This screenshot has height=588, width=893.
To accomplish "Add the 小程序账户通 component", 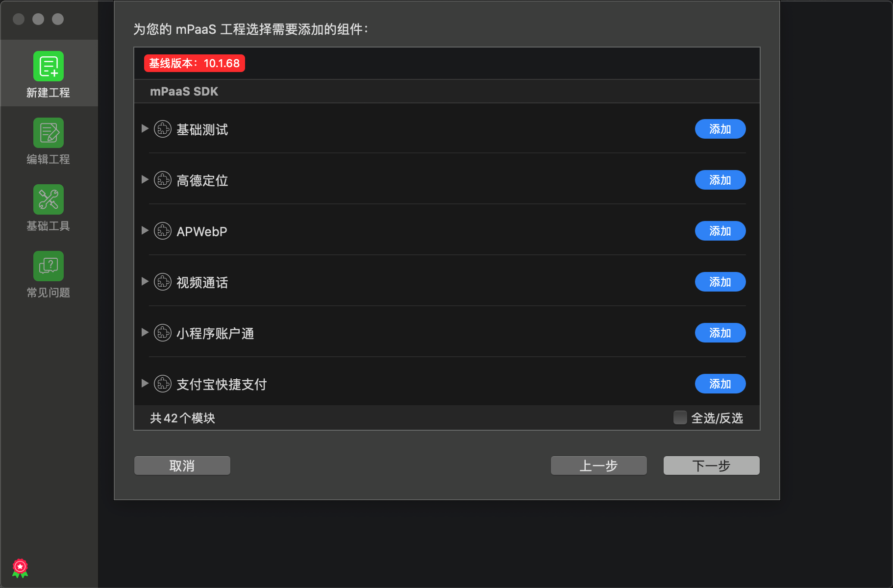I will (x=720, y=333).
